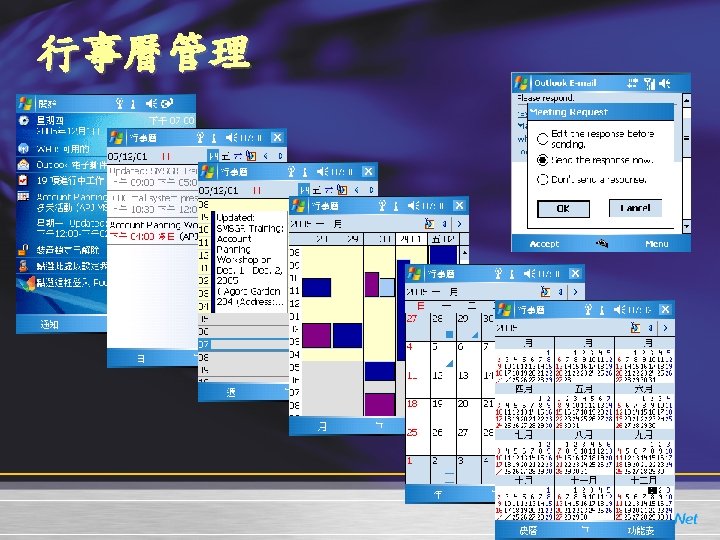This screenshot has height=540, width=720.
Task: Select 'Don't send a response' option
Action: tap(542, 179)
